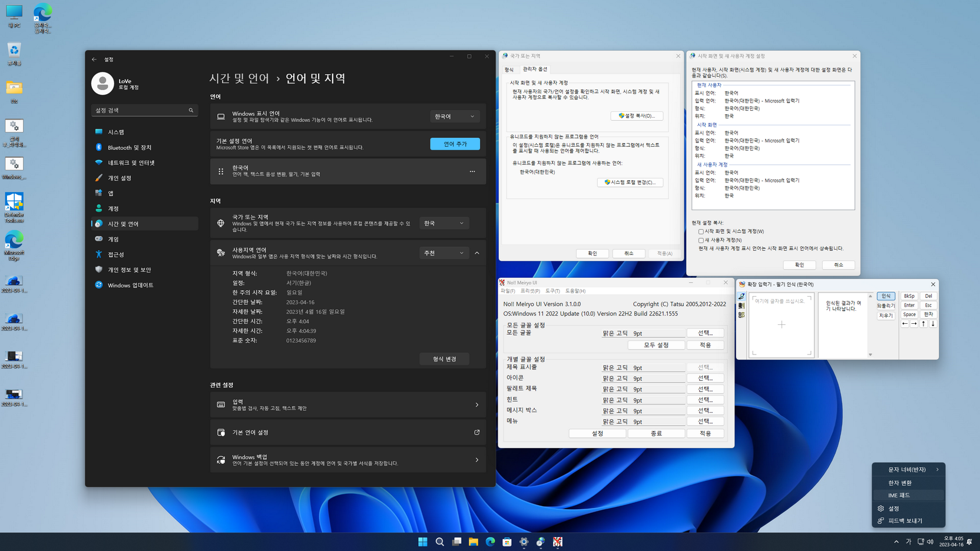Open Defender Tools.exe desktop icon
Screen dimensions: 980x551
click(x=14, y=208)
